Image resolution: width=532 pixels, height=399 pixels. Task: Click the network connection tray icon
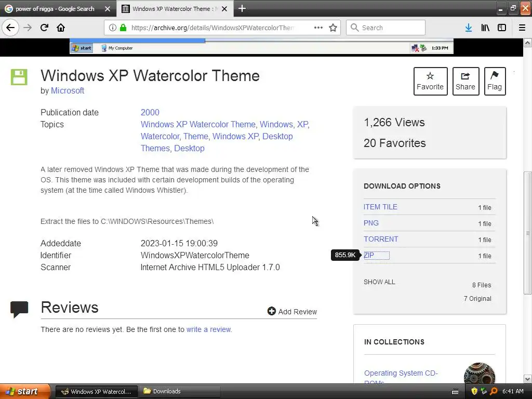point(484,391)
